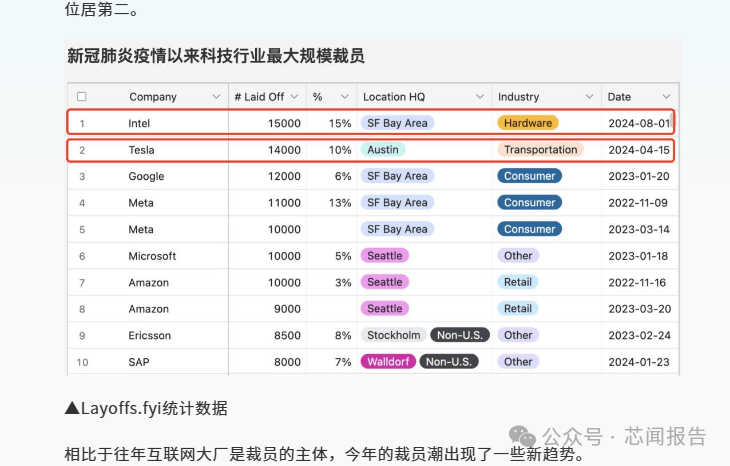Click the Consumer tag in Google's row
Viewport: 730px width, 466px height.
[529, 176]
